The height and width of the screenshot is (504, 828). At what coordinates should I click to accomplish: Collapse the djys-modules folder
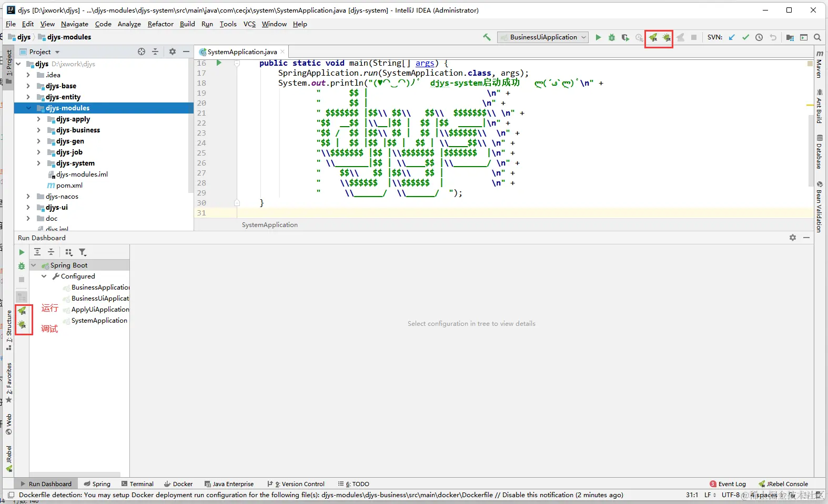[x=28, y=108]
